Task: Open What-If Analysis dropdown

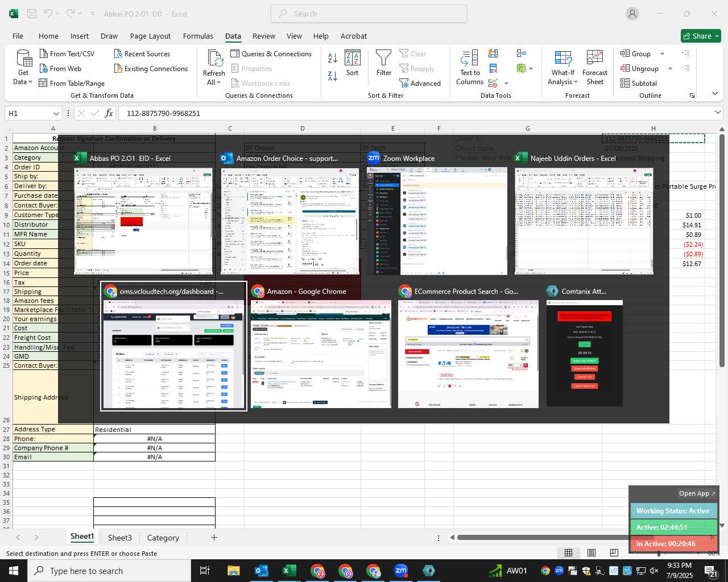Action: 563,68
